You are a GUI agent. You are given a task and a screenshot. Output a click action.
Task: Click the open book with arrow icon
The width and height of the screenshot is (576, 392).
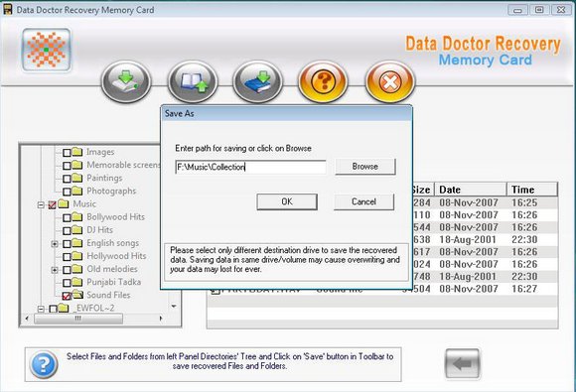click(x=193, y=81)
